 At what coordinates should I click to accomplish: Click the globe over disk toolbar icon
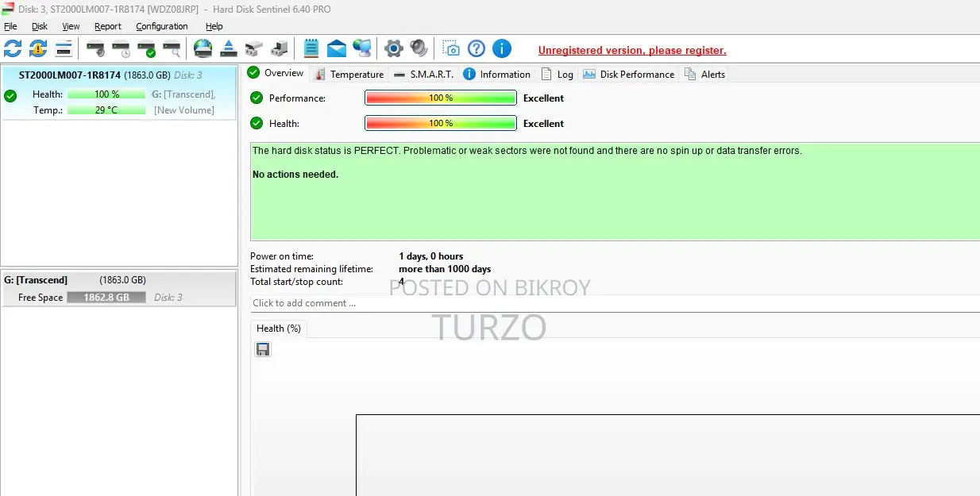203,48
